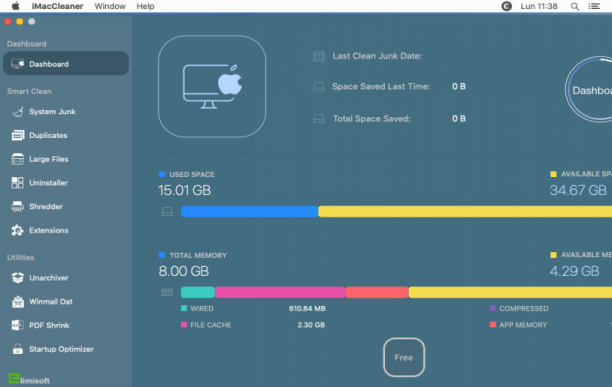Open the Shredder tool icon
Viewport: 612px width, 387px height.
click(18, 206)
